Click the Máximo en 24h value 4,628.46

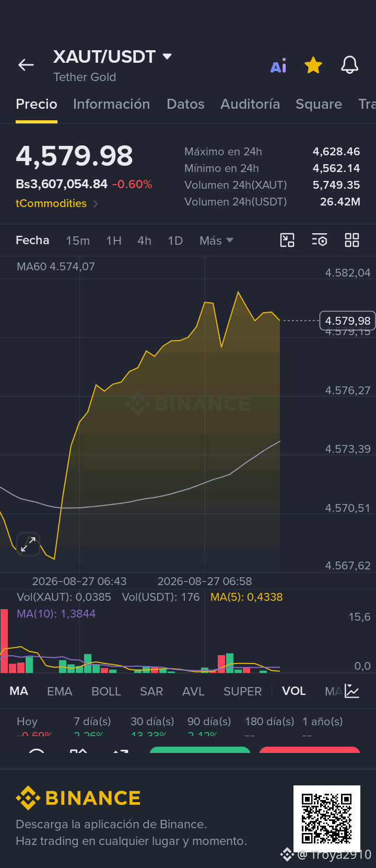(x=336, y=152)
